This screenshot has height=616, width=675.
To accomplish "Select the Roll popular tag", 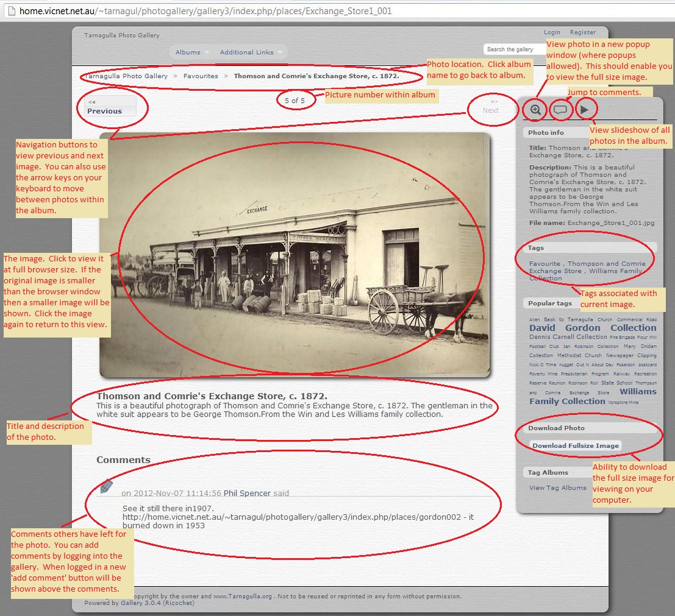I will pyautogui.click(x=595, y=383).
